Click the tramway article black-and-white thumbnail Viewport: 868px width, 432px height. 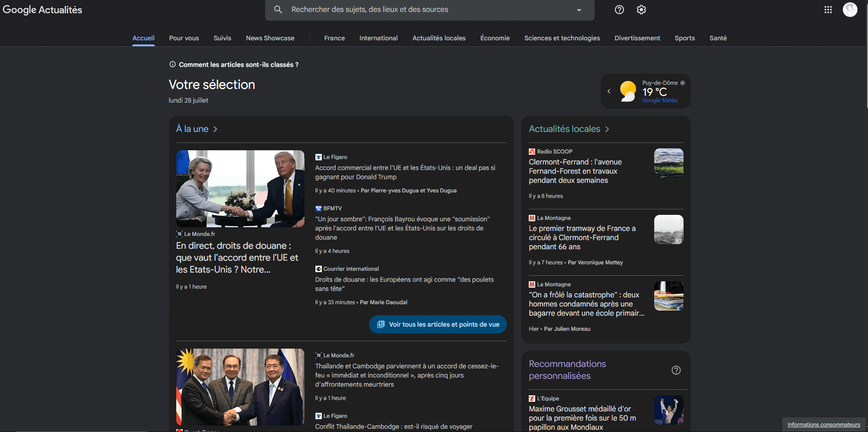[669, 230]
